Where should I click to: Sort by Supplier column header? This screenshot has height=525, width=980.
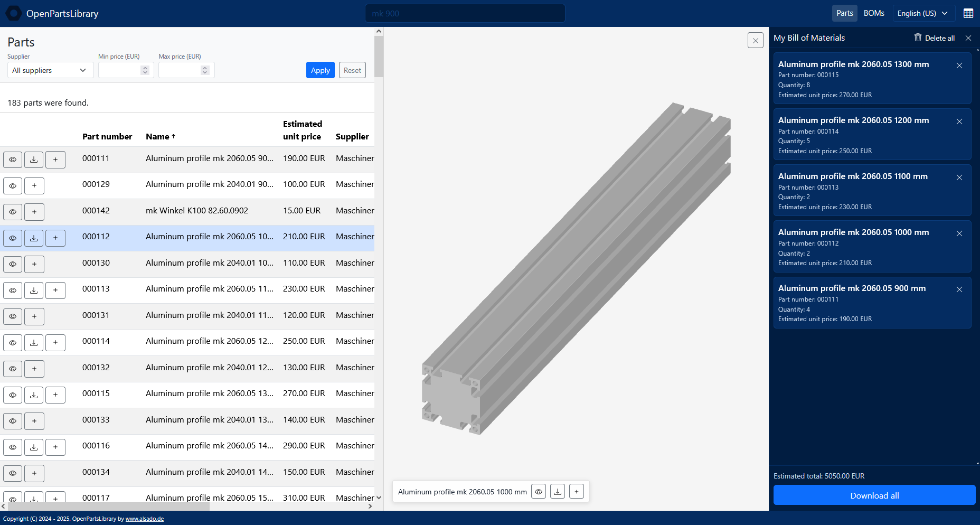click(352, 136)
